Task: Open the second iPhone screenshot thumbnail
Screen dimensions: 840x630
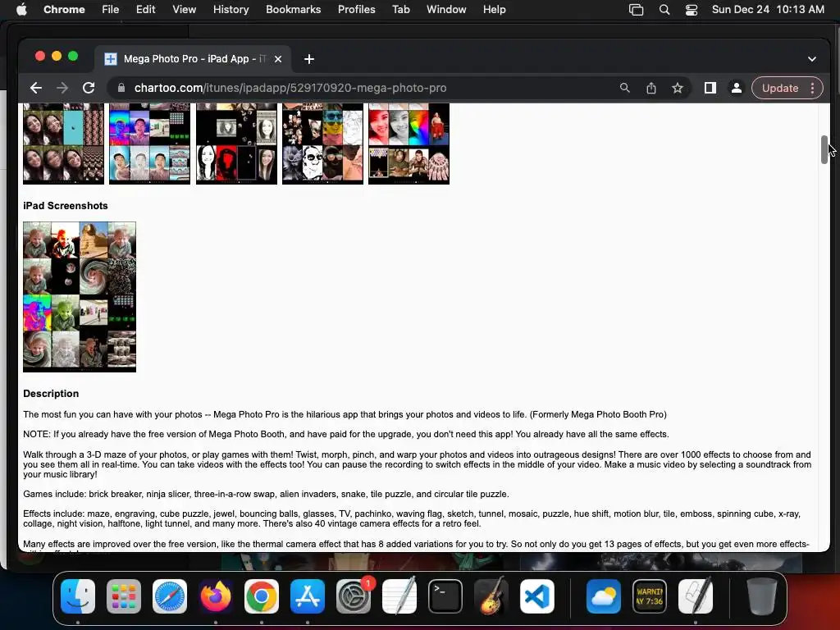Action: tap(149, 144)
